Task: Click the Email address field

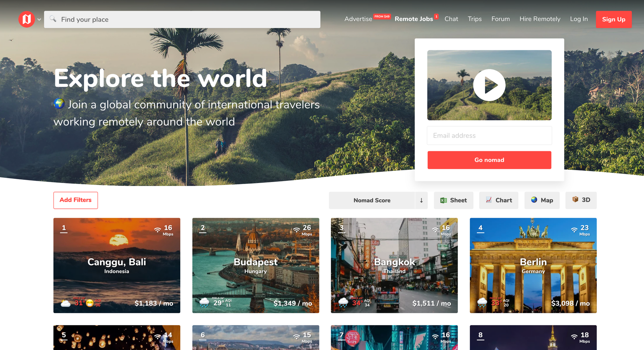Action: click(x=489, y=135)
